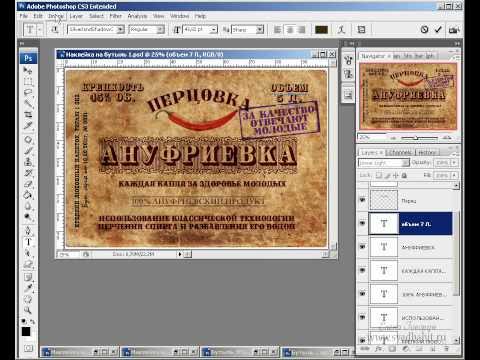Select the Lasso tool
Screen dimensions: 480x360
click(28, 92)
